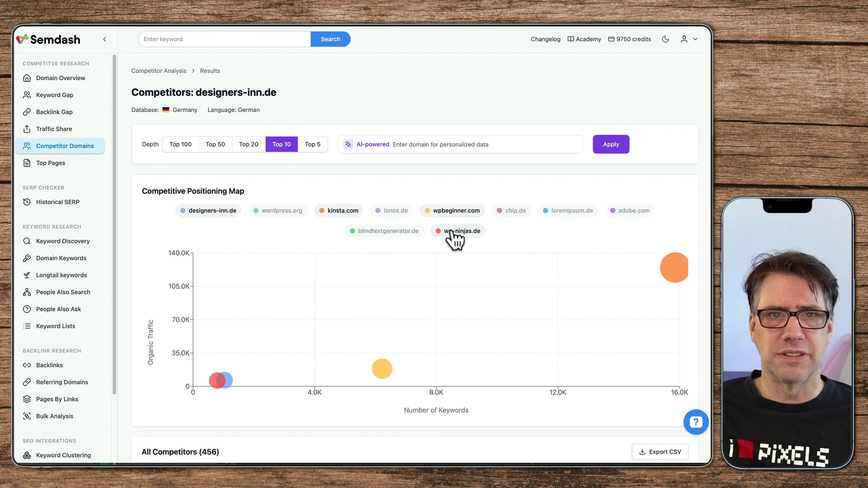
Task: Click the Historical SERP clock icon
Action: tap(27, 202)
